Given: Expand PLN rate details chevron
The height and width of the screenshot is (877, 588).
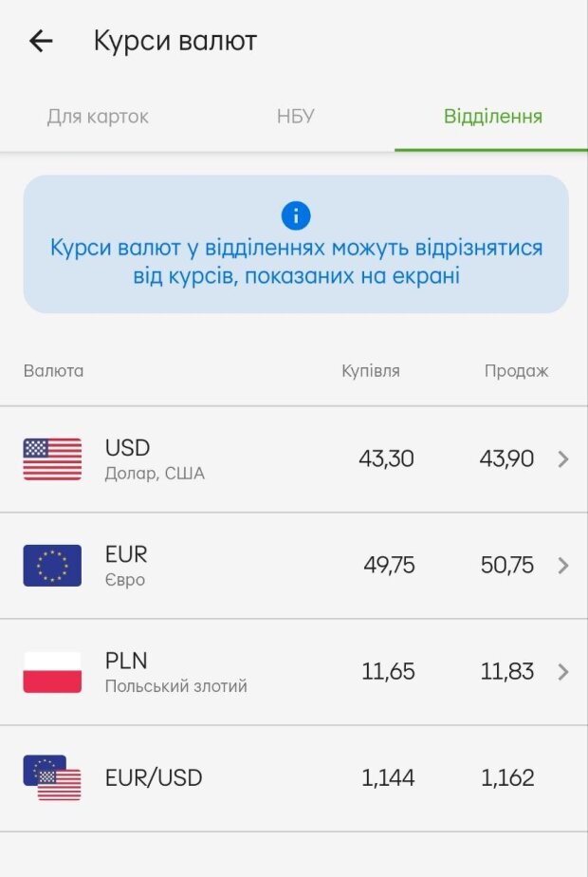Looking at the screenshot, I should coord(563,672).
